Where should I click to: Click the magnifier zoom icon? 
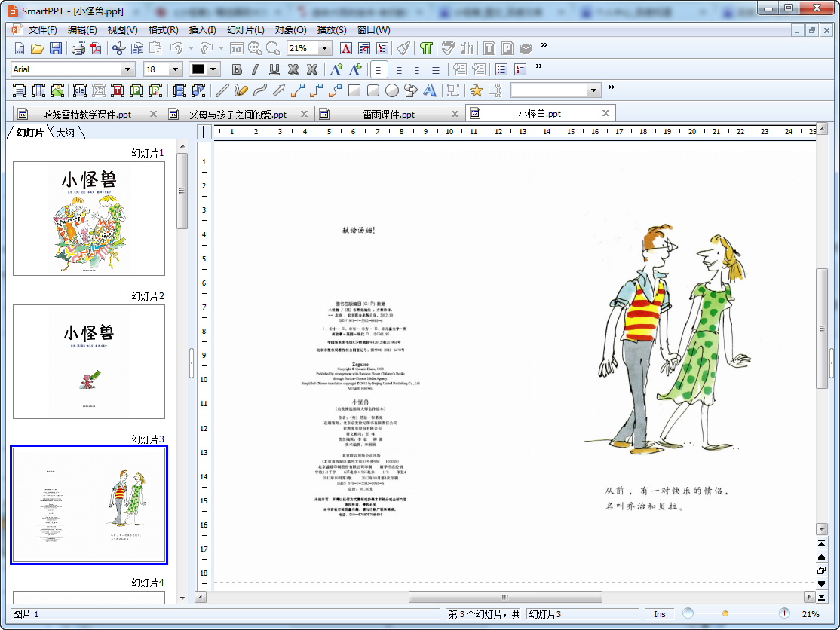(x=273, y=49)
